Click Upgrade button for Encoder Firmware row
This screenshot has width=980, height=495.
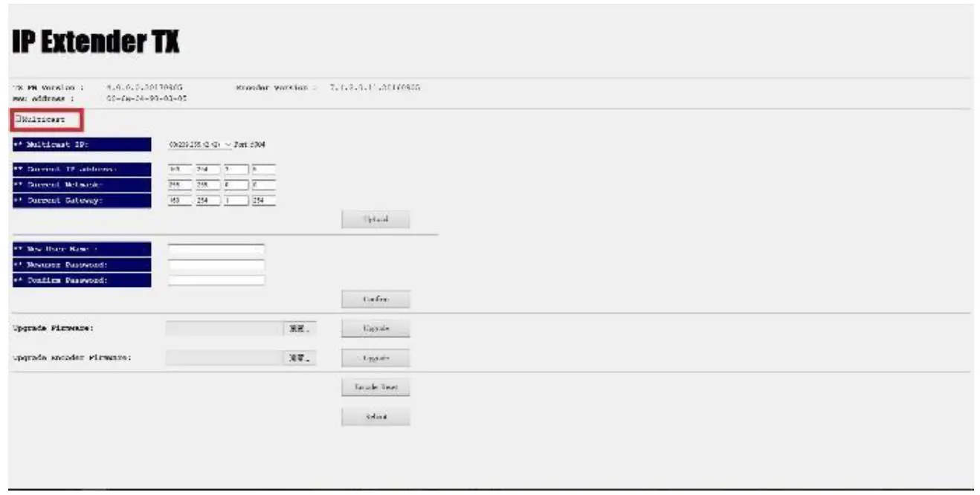pos(375,358)
